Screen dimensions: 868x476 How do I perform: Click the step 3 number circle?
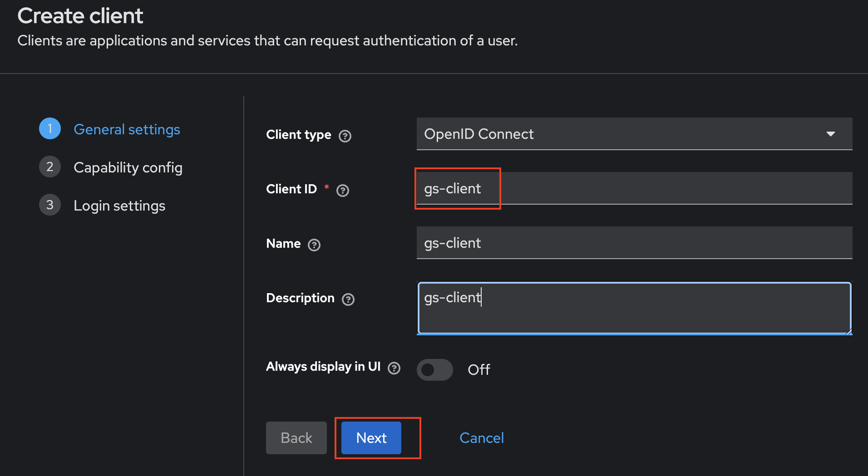coord(50,205)
